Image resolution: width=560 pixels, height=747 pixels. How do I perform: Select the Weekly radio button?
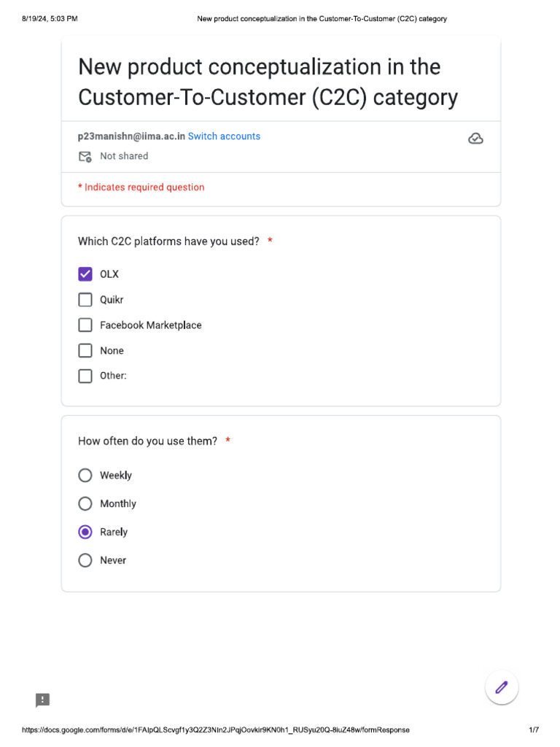85,476
